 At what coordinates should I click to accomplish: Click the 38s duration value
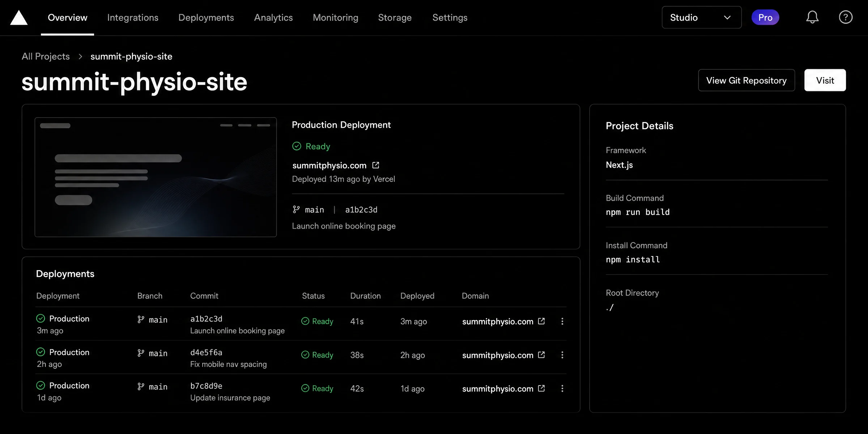(357, 355)
